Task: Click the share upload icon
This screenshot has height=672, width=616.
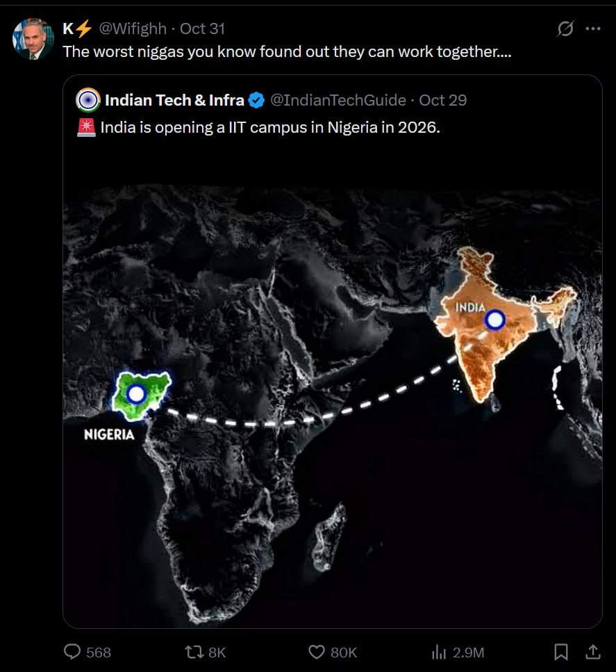Action: [592, 652]
